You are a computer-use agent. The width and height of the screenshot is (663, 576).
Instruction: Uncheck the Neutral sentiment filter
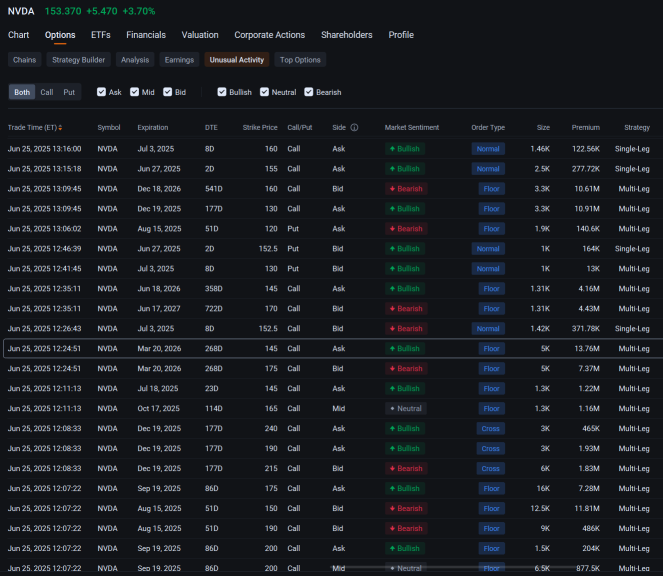pos(264,92)
